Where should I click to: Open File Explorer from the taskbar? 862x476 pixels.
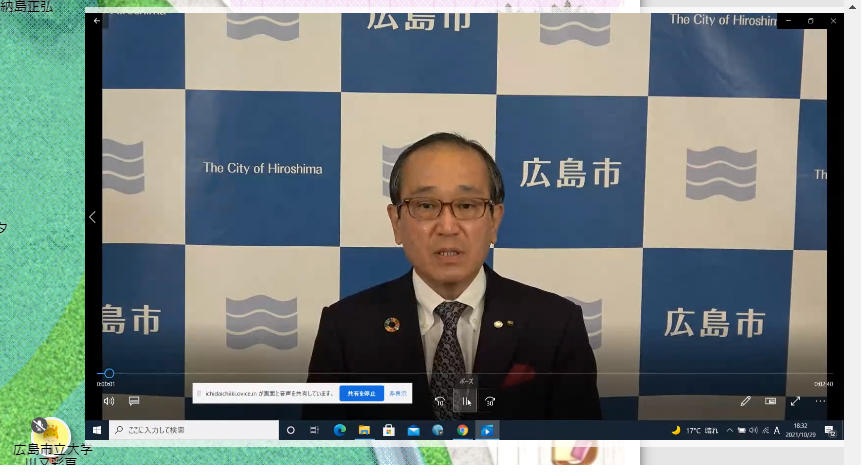pyautogui.click(x=364, y=430)
